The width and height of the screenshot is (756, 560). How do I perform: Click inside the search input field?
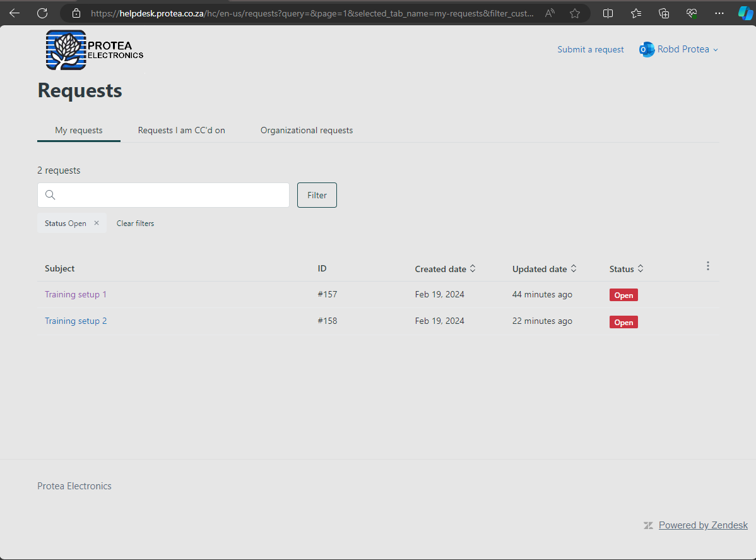click(x=163, y=194)
